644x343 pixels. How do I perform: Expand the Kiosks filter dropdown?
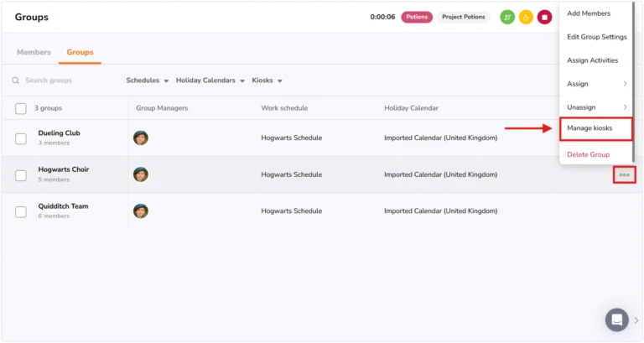267,81
